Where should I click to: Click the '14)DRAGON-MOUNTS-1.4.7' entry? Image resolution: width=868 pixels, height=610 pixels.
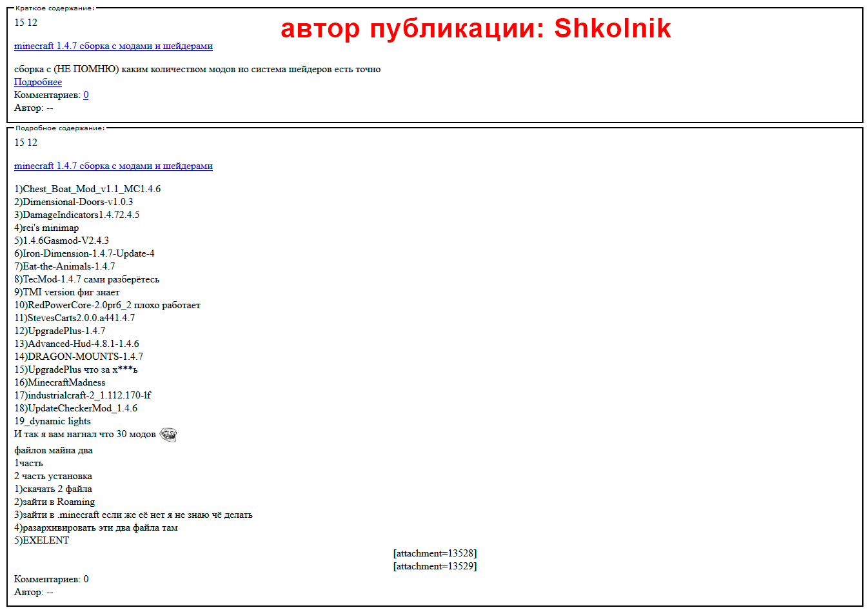click(x=79, y=357)
